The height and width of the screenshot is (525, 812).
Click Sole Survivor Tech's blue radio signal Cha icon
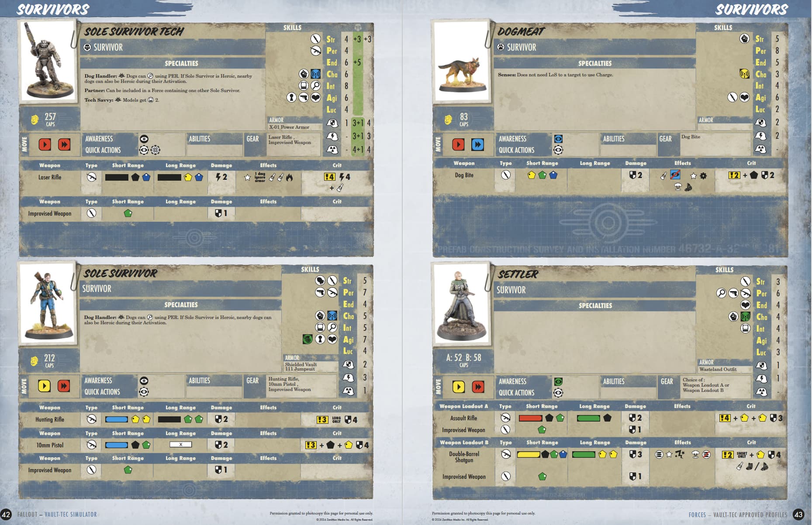pyautogui.click(x=315, y=74)
